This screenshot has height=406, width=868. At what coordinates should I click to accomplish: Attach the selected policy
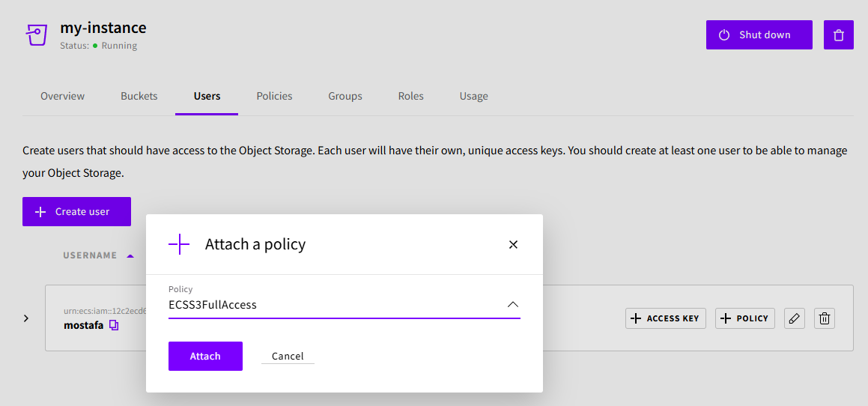click(x=205, y=356)
